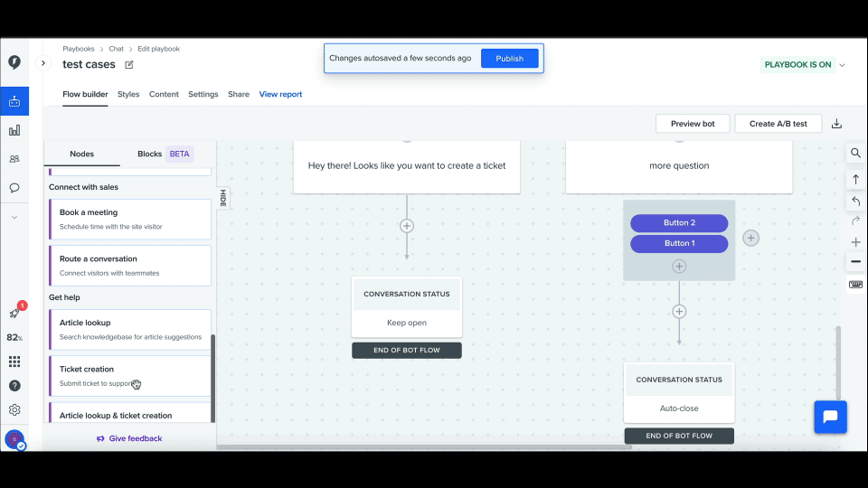Image resolution: width=868 pixels, height=488 pixels.
Task: Open the reports bar chart sidebar icon
Action: (14, 130)
